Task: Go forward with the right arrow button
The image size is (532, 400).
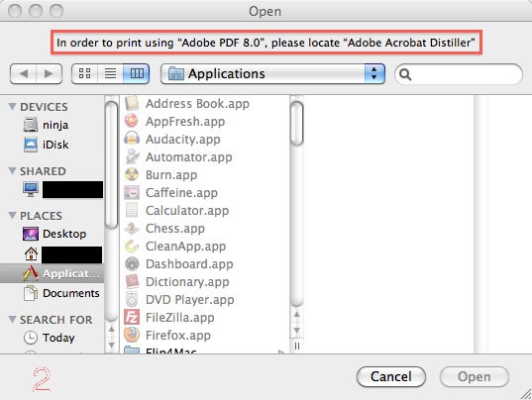Action: [49, 73]
